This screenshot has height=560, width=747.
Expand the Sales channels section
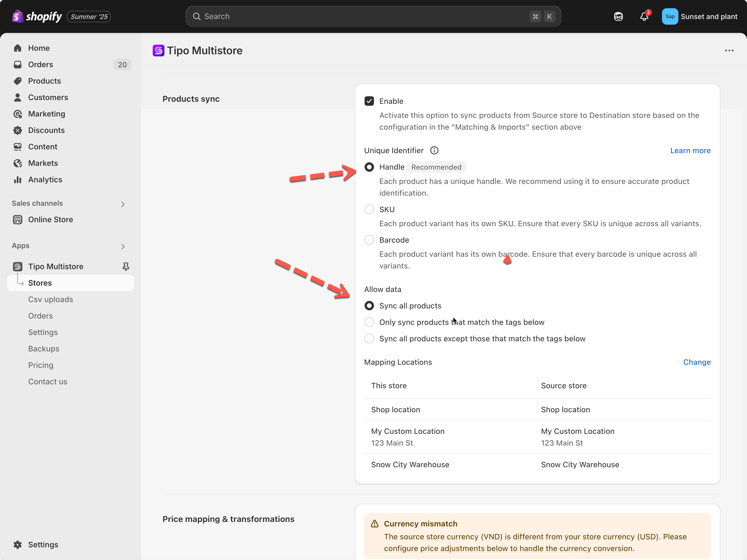tap(123, 204)
